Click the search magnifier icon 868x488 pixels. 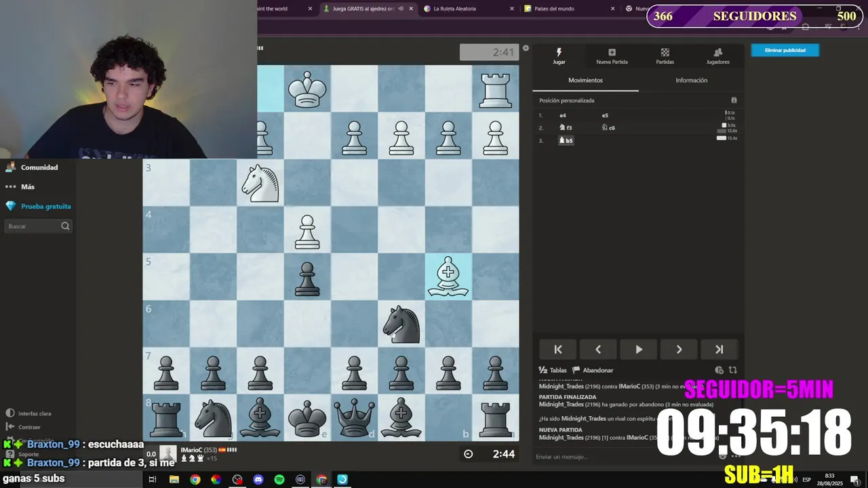tap(65, 226)
